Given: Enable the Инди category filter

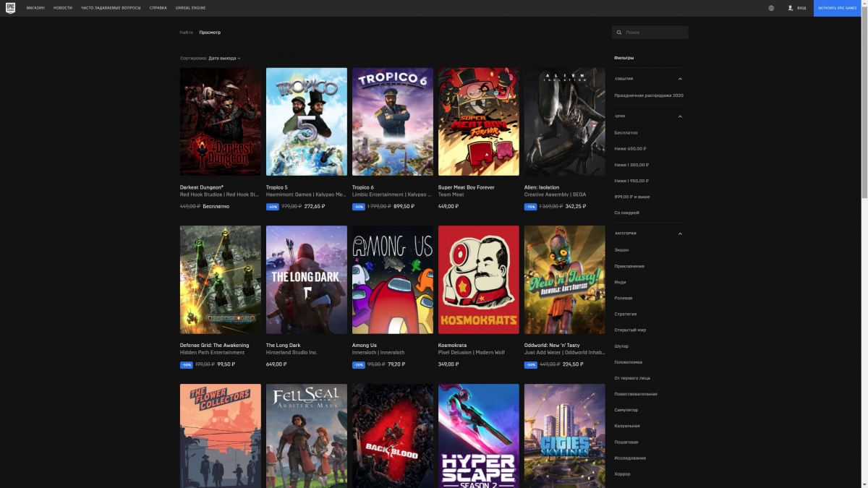Looking at the screenshot, I should coord(620,281).
